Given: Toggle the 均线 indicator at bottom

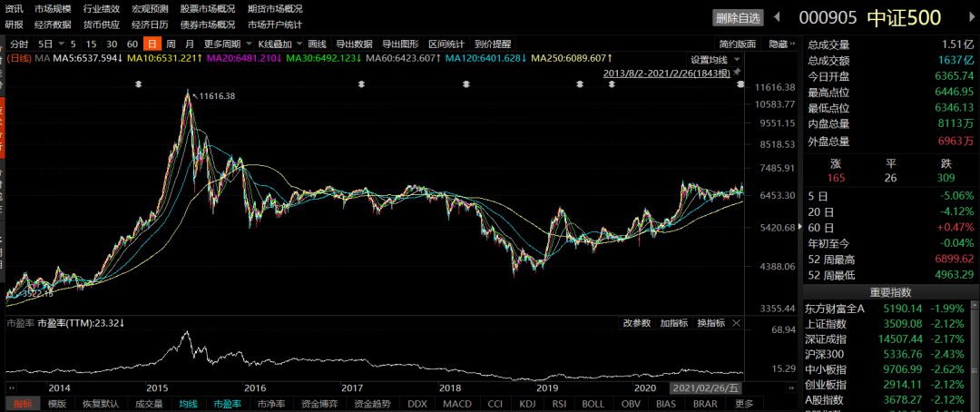Looking at the screenshot, I should pyautogui.click(x=188, y=404).
